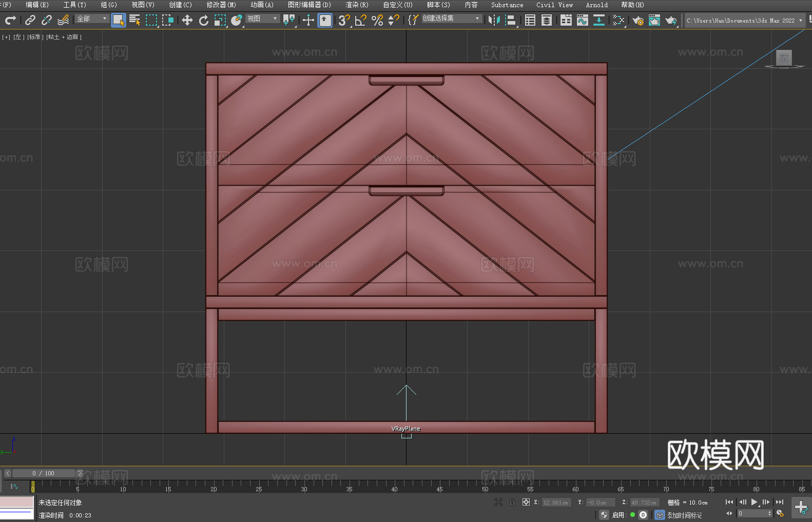This screenshot has height=522, width=812.
Task: Go to end frame
Action: point(780,502)
